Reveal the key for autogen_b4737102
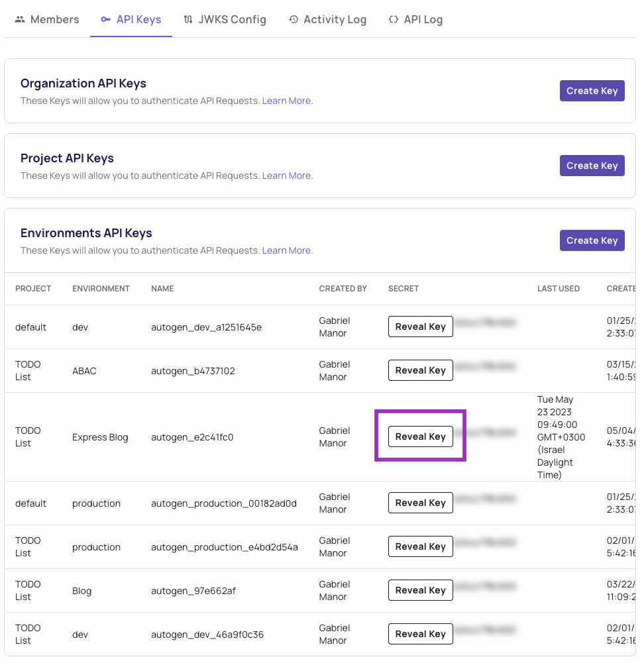The height and width of the screenshot is (663, 644). [x=420, y=370]
